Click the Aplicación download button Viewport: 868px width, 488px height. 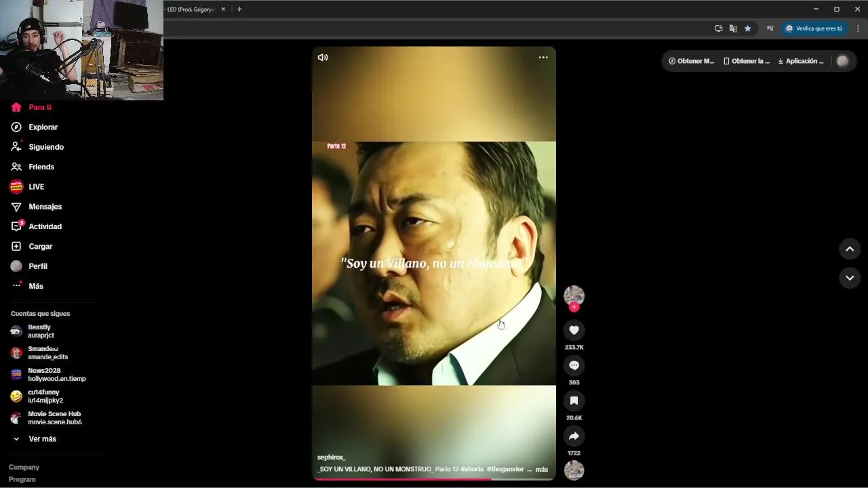tap(801, 61)
